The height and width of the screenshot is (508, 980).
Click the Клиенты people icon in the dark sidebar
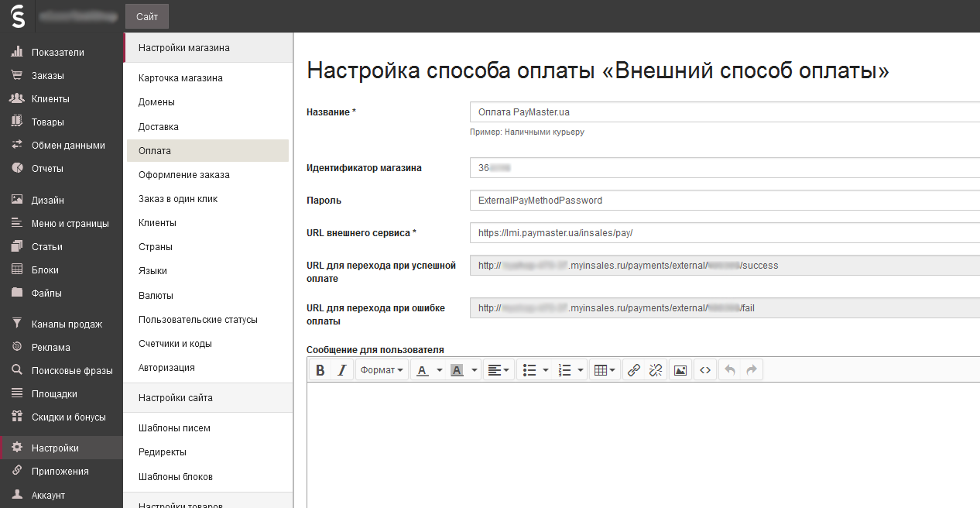click(x=16, y=99)
